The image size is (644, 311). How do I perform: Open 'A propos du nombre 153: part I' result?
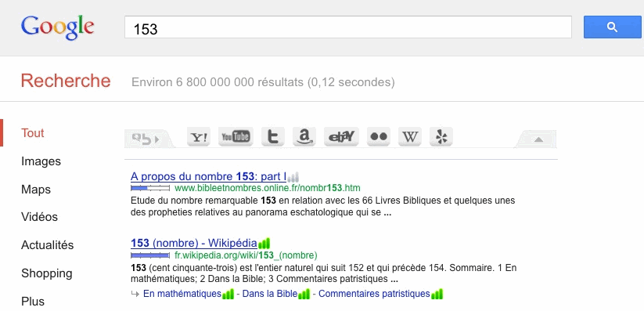pos(209,177)
